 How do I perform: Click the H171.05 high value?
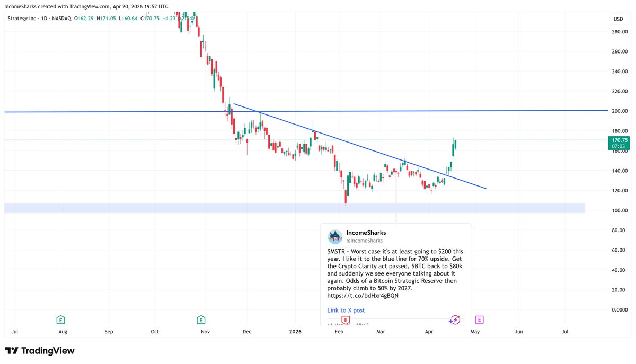click(107, 19)
